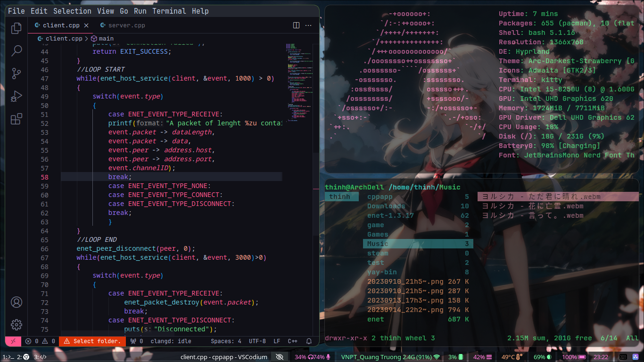Switch to workspace 2 Chrome icon

24,357
